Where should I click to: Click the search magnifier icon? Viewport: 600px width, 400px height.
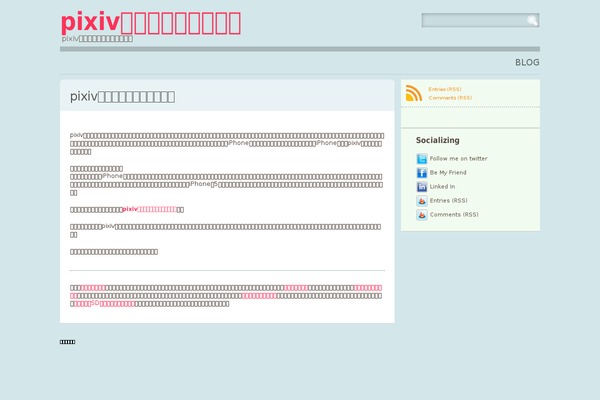pyautogui.click(x=532, y=20)
